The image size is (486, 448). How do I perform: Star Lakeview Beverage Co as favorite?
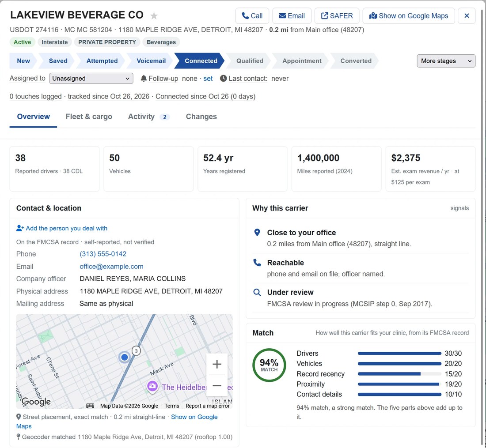(154, 15)
